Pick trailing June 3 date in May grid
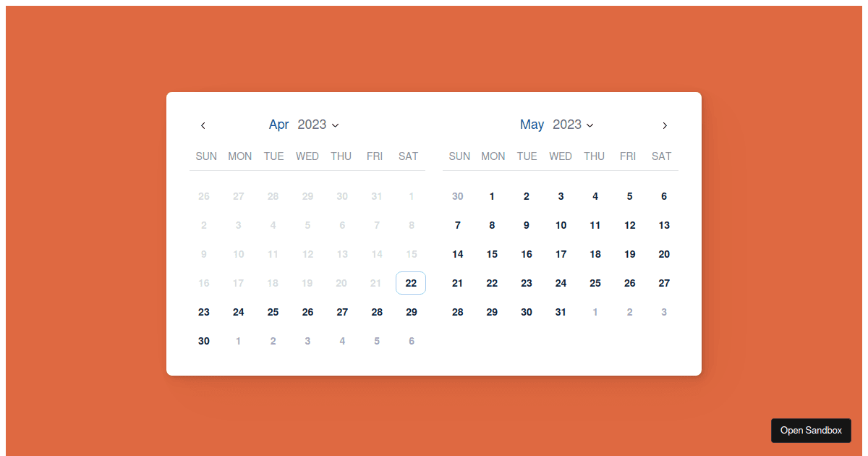868x456 pixels. [664, 312]
